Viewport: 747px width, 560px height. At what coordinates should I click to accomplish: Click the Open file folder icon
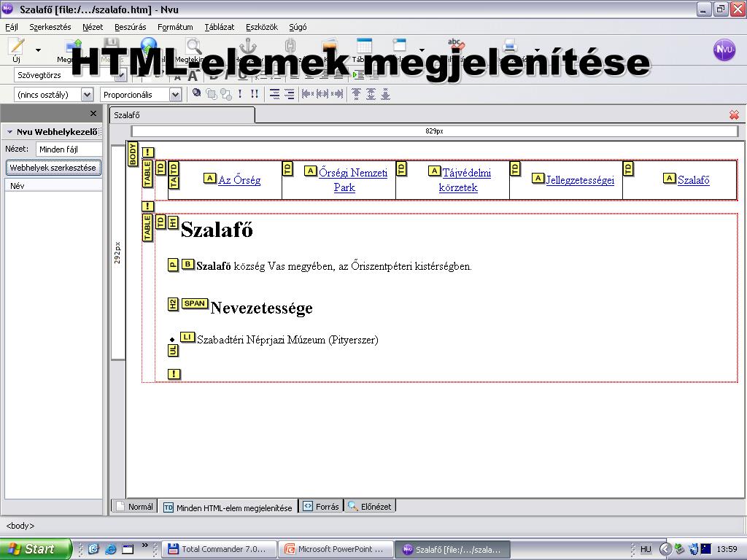tap(74, 46)
